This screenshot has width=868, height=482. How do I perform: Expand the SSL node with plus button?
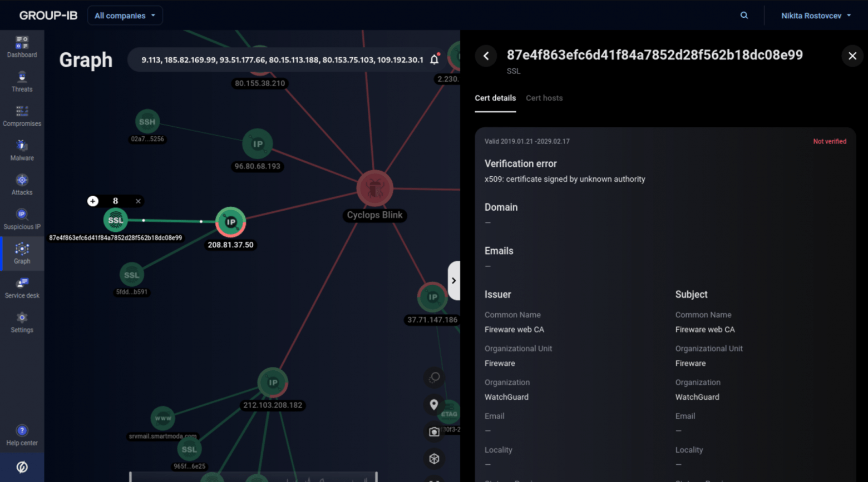tap(93, 201)
